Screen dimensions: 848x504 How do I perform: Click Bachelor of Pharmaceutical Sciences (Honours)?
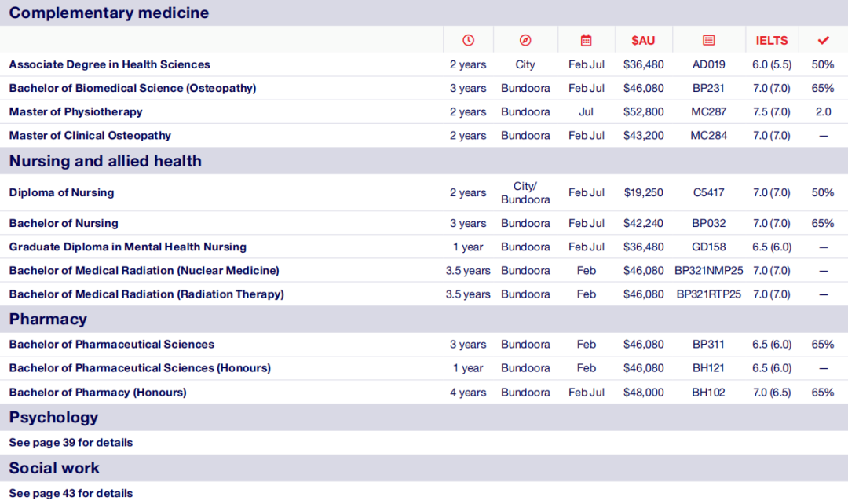pos(140,367)
